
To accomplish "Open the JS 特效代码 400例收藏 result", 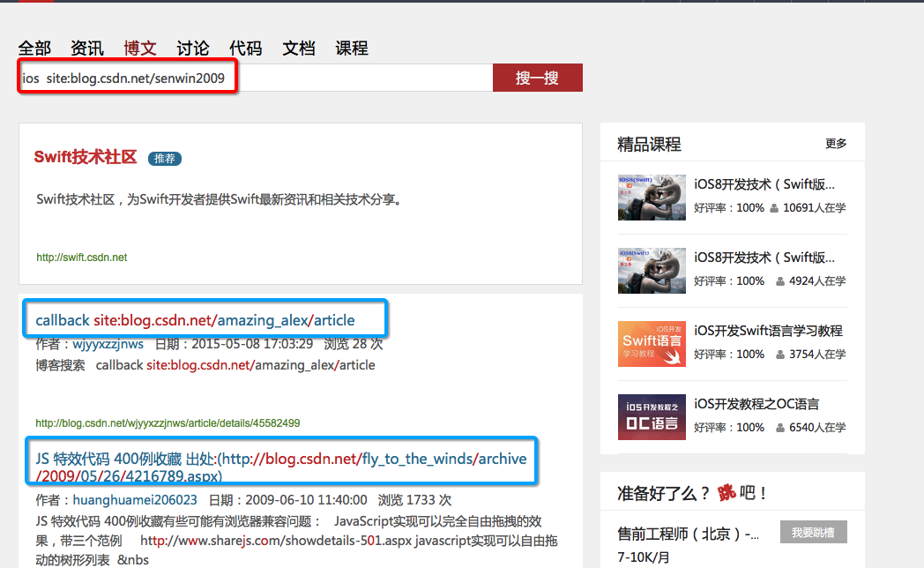I will (x=281, y=467).
